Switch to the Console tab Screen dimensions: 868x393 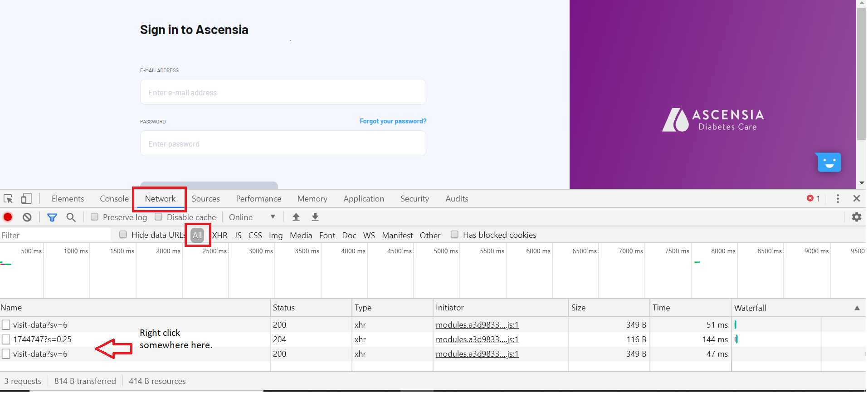tap(114, 199)
